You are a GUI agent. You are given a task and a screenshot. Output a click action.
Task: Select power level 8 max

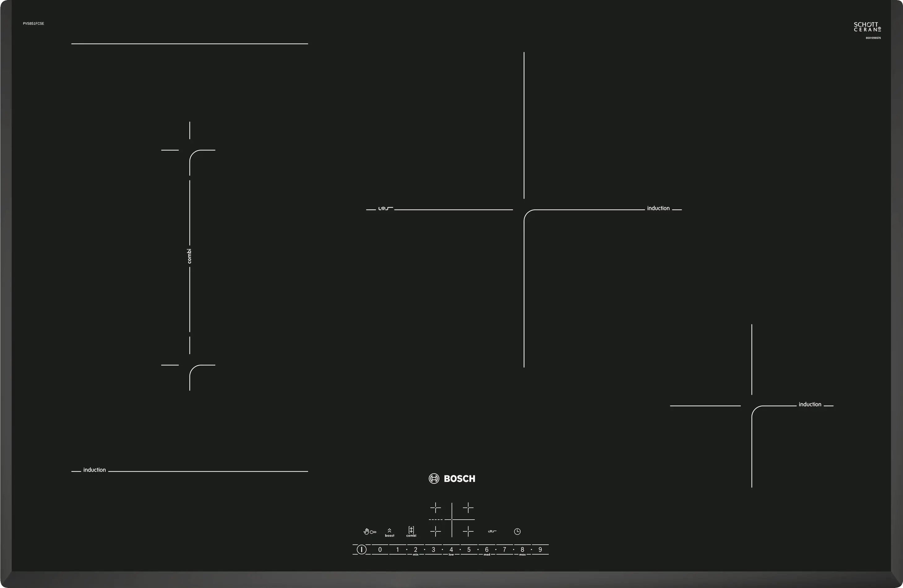[522, 550]
